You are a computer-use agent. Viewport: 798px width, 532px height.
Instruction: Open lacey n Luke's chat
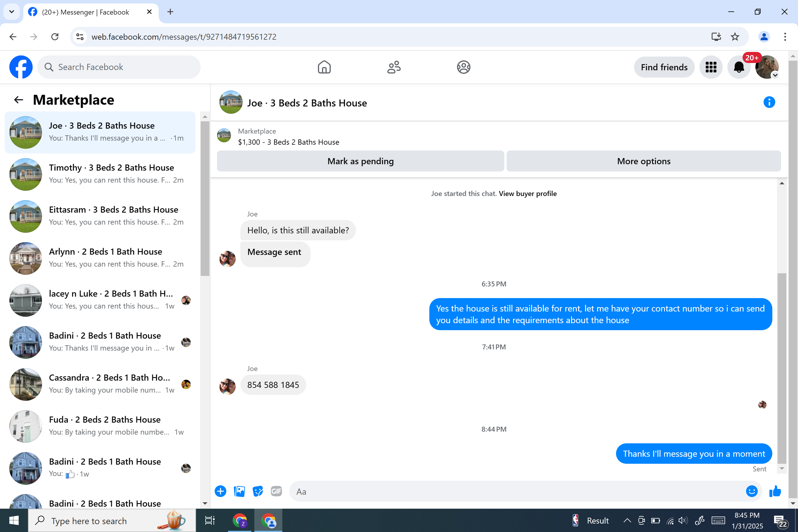(100, 301)
